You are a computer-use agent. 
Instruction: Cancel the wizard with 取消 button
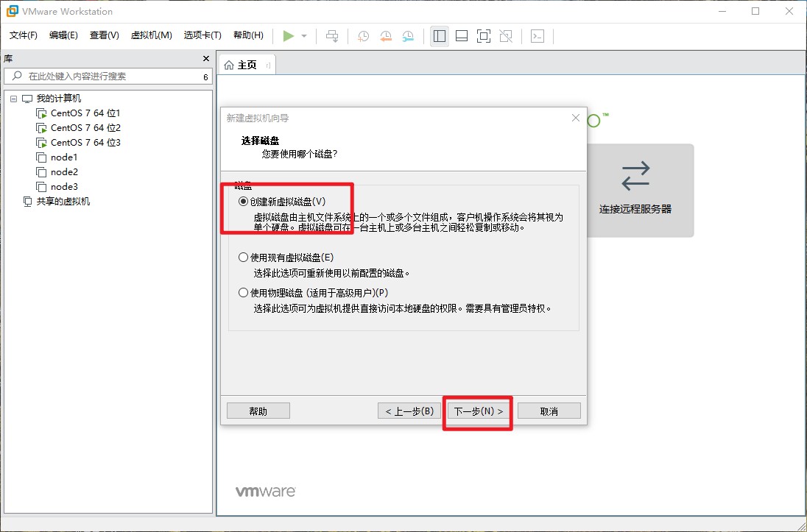pos(549,411)
